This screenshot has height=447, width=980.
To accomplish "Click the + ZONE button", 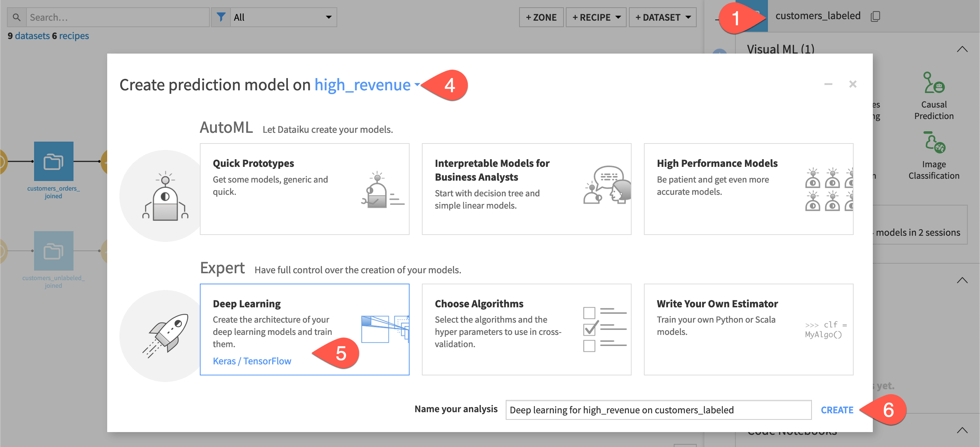I will coord(541,17).
